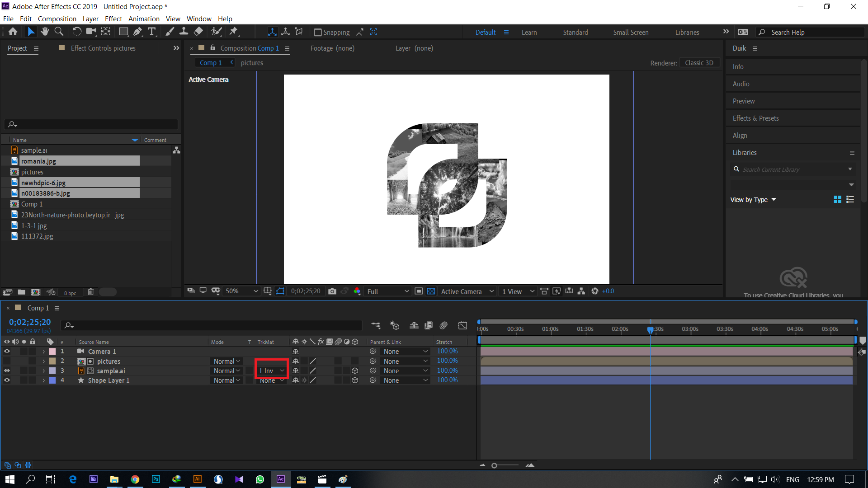This screenshot has width=868, height=488.
Task: Open Composition Mini-Flowchart in timeline
Action: point(376,325)
